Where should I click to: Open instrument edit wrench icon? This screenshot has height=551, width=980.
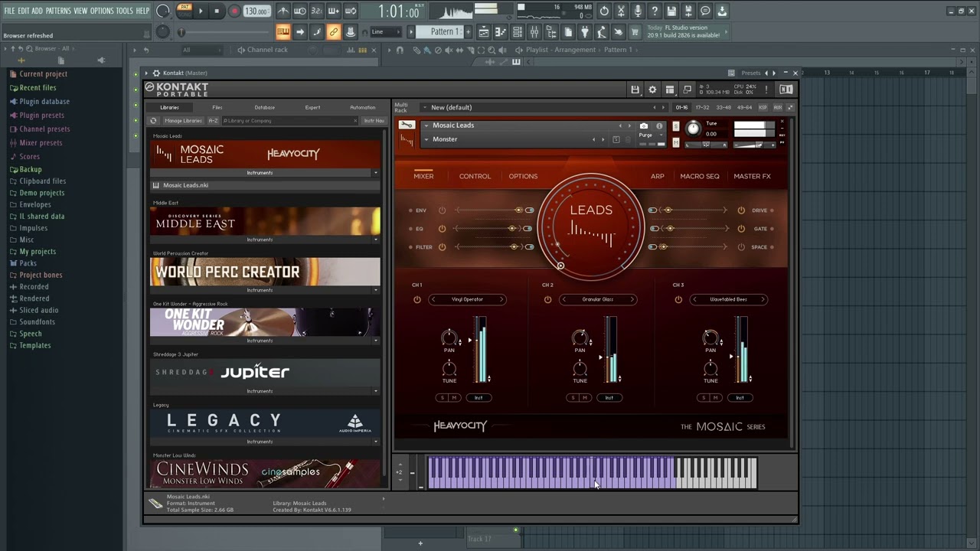(407, 126)
